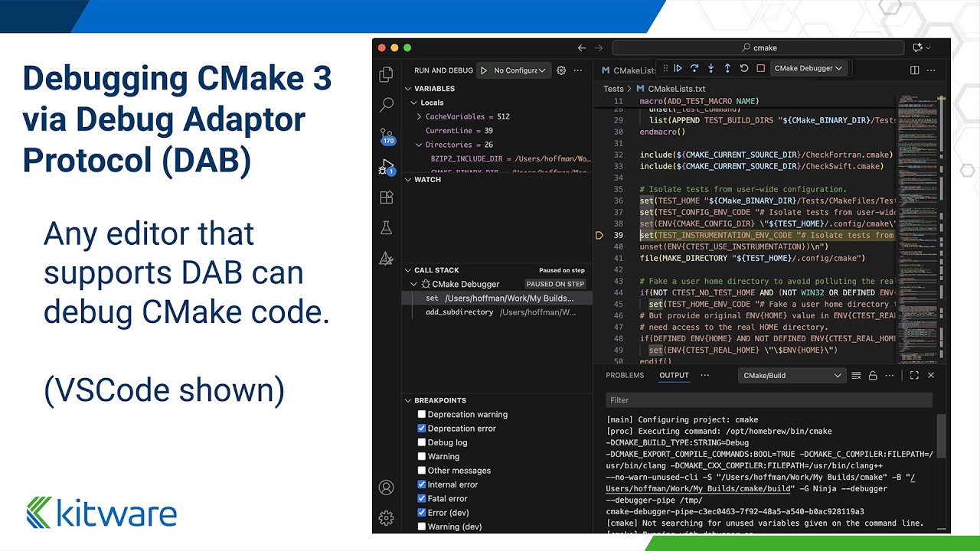Viewport: 980px width, 551px height.
Task: Click the green Start Debugging play icon
Action: pyautogui.click(x=484, y=70)
